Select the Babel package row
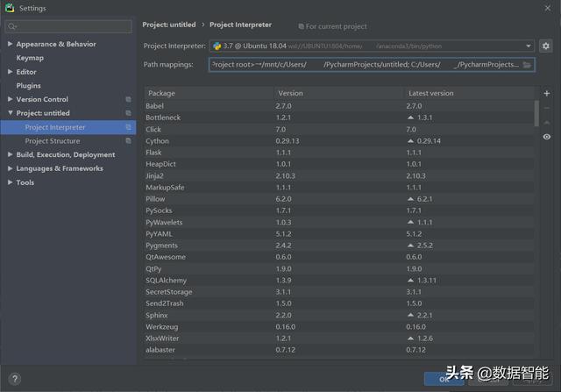This screenshot has height=392, width=561. pyautogui.click(x=339, y=106)
